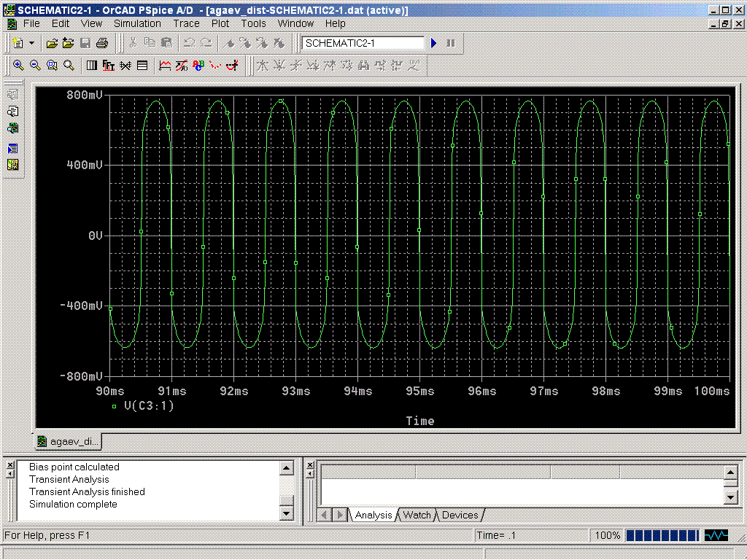Click the Print icon in toolbar

click(102, 43)
